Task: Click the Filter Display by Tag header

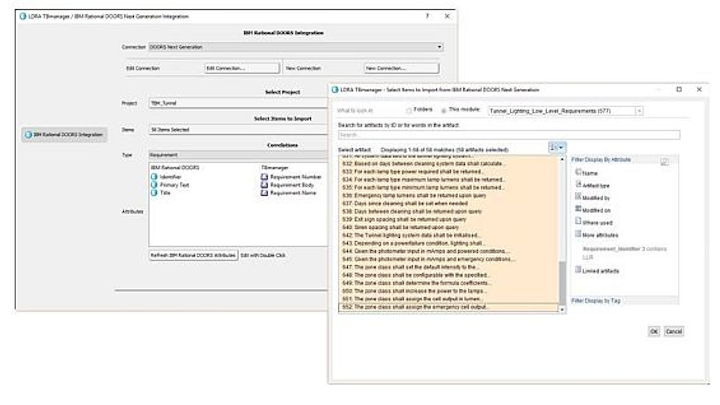Action: pyautogui.click(x=624, y=301)
